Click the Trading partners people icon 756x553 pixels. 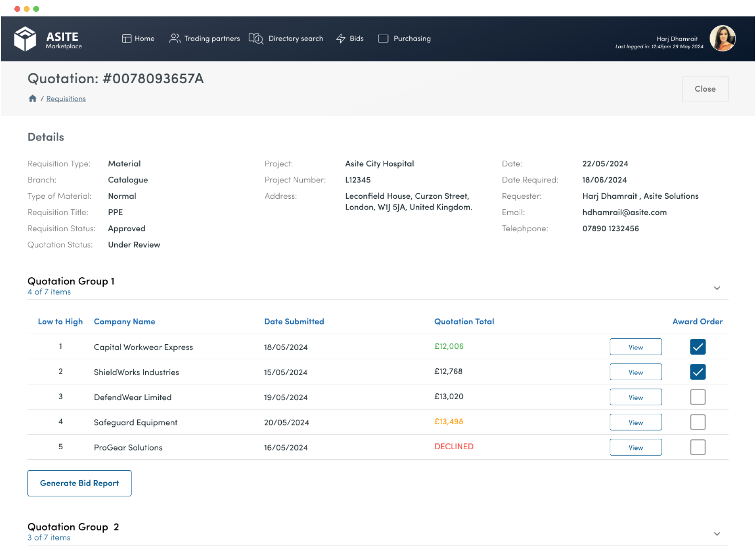tap(175, 38)
